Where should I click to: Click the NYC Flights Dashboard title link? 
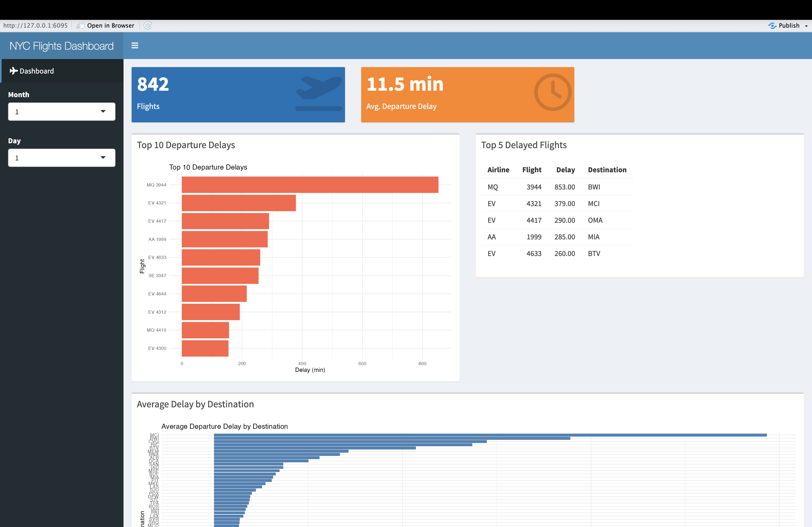coord(61,46)
